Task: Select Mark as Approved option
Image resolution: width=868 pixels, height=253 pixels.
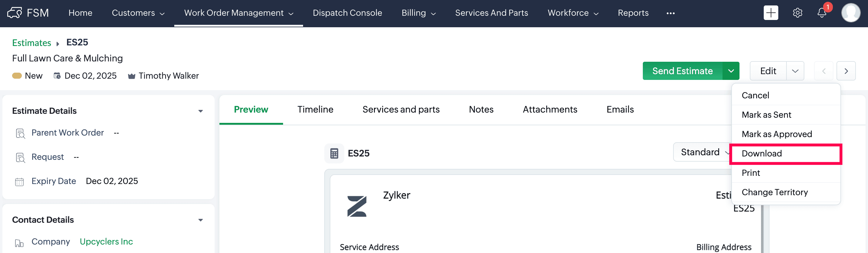Action: click(777, 134)
